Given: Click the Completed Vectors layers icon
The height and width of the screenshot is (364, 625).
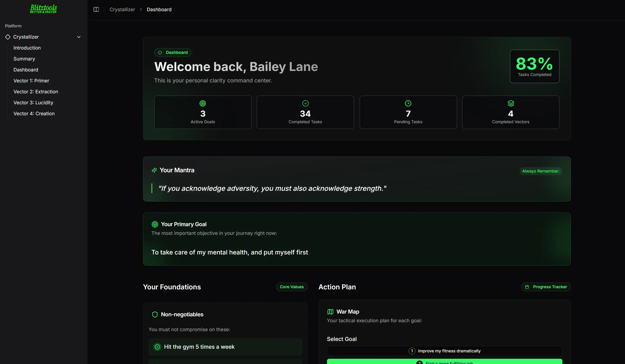Looking at the screenshot, I should click(511, 103).
